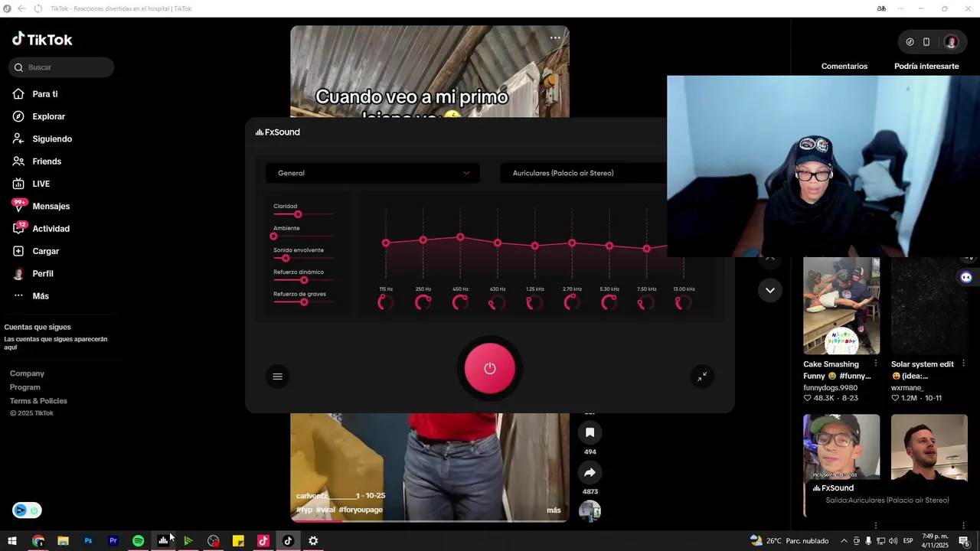
Task: Click the phone app icon in header
Action: point(926,42)
